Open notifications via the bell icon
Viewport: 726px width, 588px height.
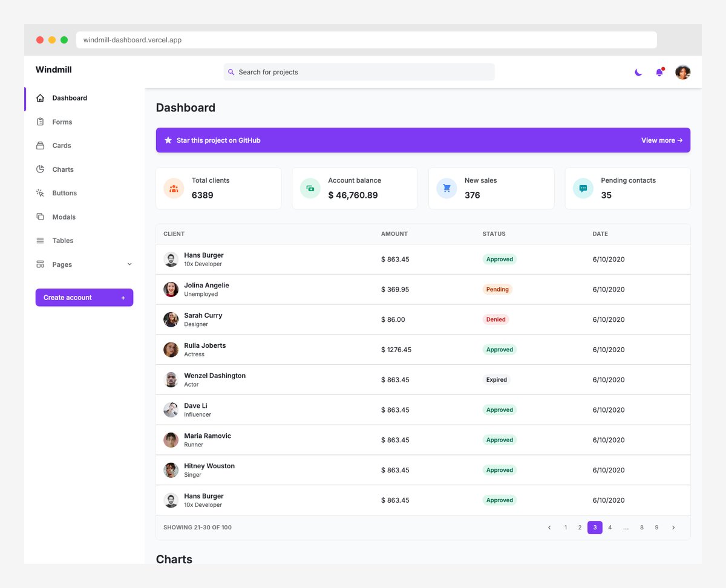pos(659,72)
